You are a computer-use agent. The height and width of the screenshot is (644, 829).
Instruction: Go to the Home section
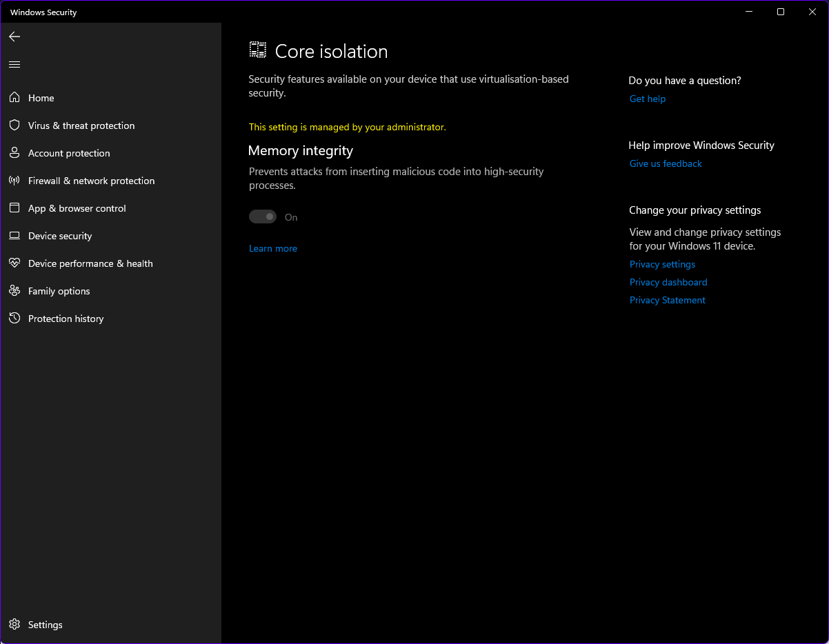coord(41,97)
